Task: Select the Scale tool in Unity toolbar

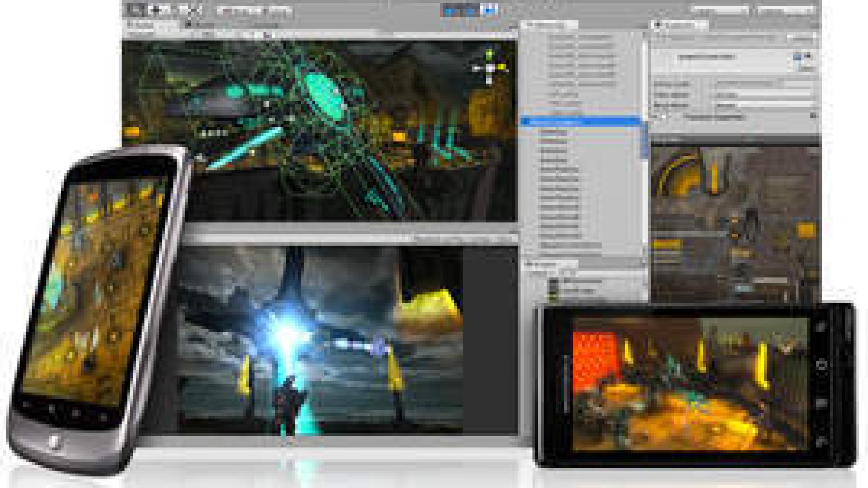Action: pos(192,9)
